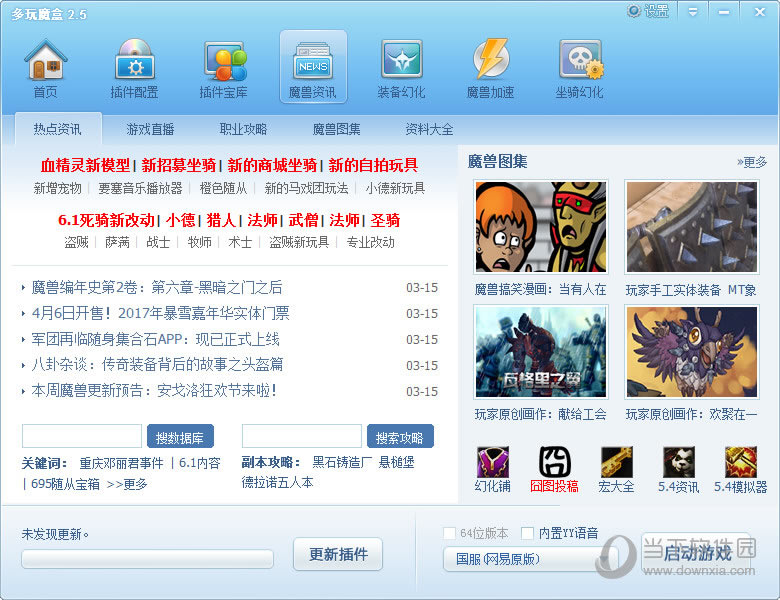
Task: Open headline 新招募坐骑
Action: click(179, 165)
